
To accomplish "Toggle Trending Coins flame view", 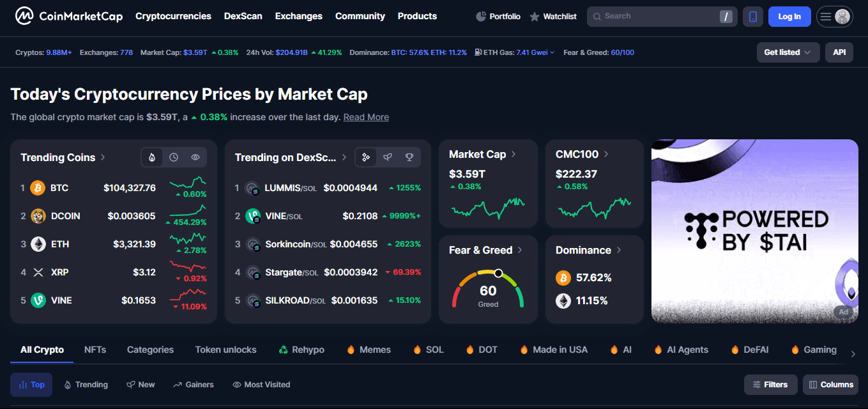I will [152, 157].
